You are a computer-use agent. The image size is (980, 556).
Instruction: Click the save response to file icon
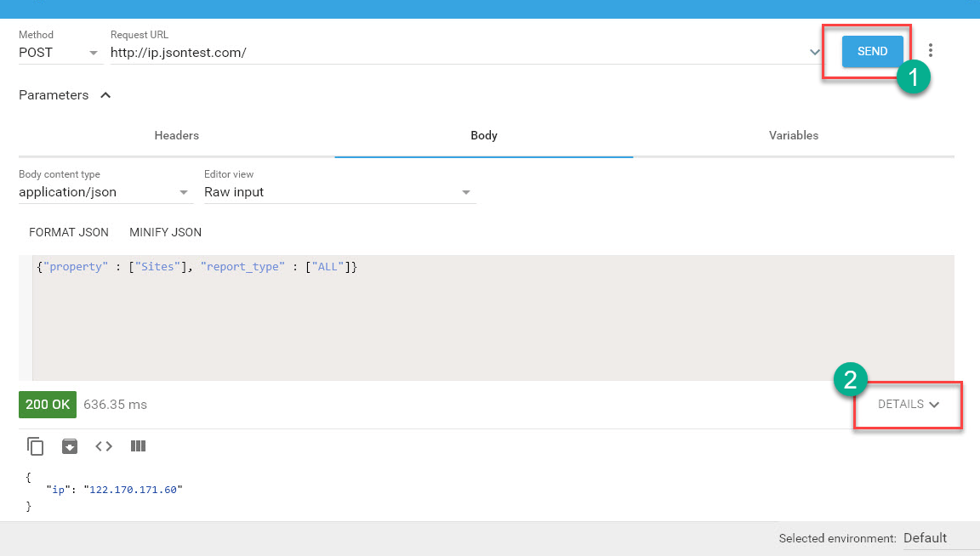70,446
